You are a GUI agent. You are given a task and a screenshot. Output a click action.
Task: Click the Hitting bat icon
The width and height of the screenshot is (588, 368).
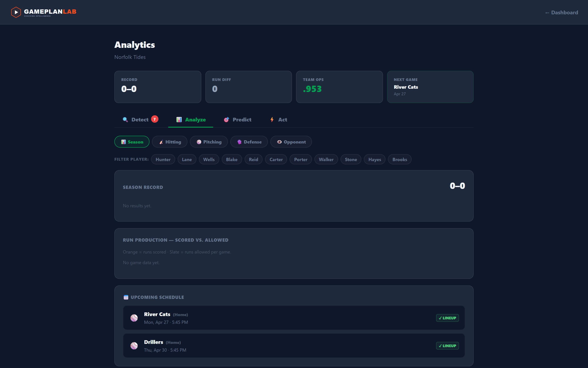point(161,142)
